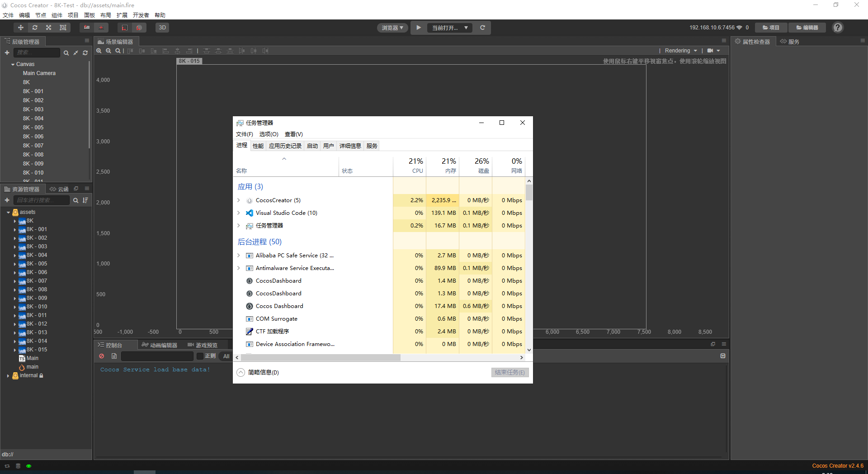
Task: Open the help question mark icon
Action: click(838, 28)
